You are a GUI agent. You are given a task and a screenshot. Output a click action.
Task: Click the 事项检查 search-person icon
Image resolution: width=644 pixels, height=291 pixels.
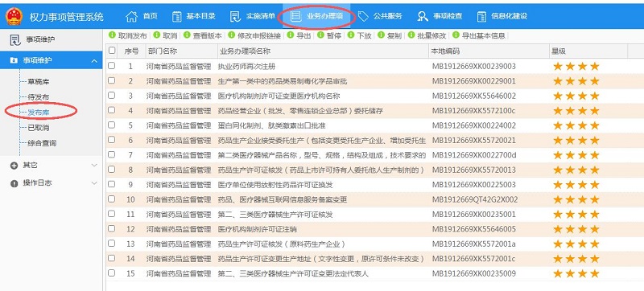(x=423, y=16)
